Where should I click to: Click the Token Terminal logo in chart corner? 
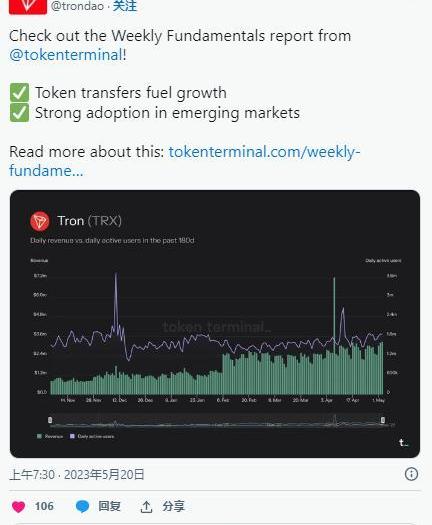(x=404, y=443)
